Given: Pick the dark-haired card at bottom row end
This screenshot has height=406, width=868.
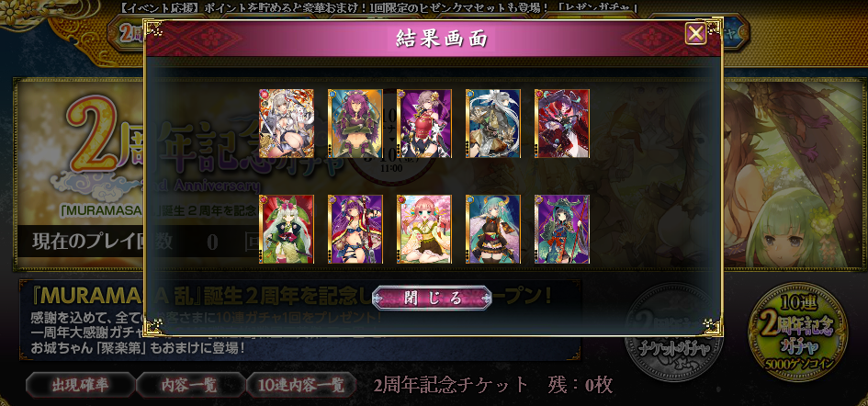Looking at the screenshot, I should tap(562, 230).
